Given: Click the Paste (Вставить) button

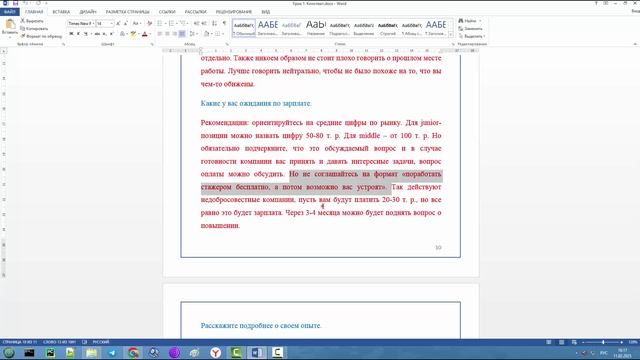Looking at the screenshot, I should 10,27.
